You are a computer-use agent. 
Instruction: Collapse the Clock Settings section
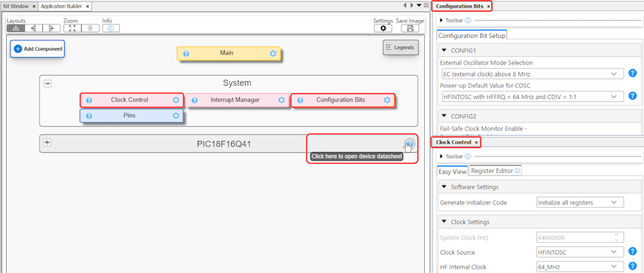[444, 222]
